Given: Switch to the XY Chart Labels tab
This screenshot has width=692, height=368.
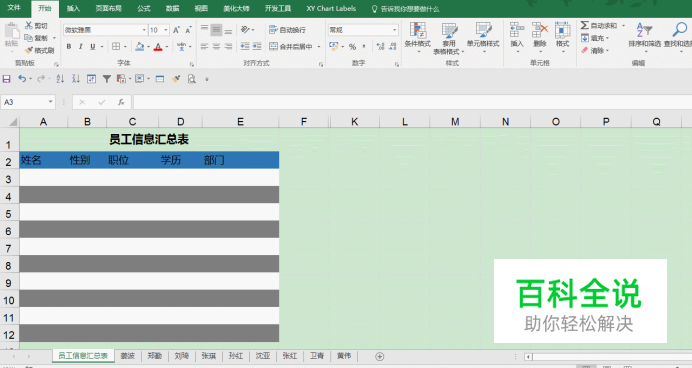Looking at the screenshot, I should coord(331,8).
